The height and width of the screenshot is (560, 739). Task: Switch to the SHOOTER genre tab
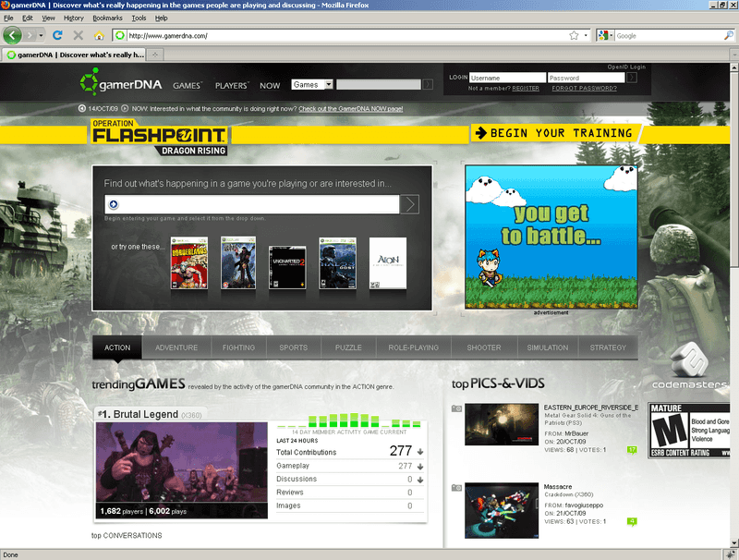483,347
